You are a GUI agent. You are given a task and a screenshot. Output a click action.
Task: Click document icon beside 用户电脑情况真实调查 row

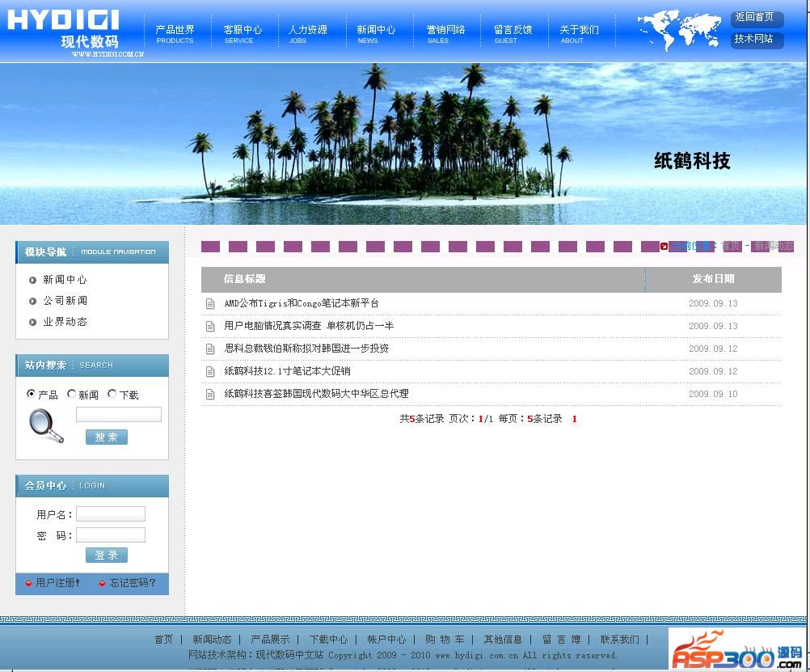click(210, 326)
